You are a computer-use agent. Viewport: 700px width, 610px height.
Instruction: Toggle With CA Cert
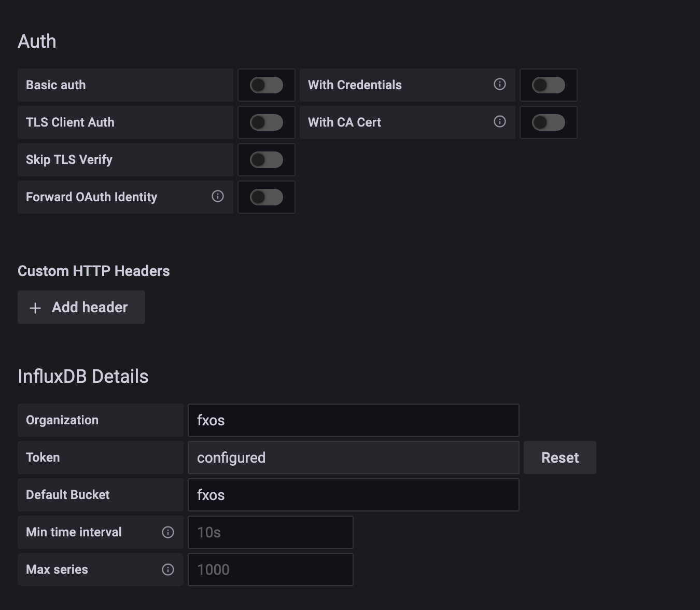coord(548,122)
